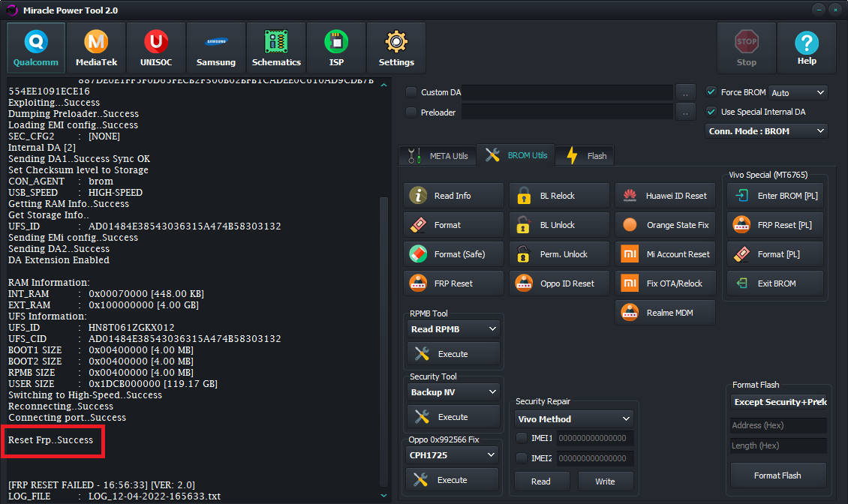Click the Stop operation icon
This screenshot has height=504, width=848.
click(747, 48)
